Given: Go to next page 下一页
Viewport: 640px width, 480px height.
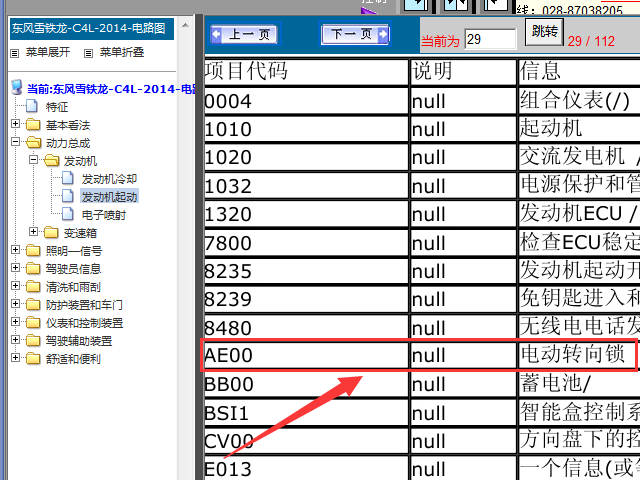Looking at the screenshot, I should click(355, 34).
